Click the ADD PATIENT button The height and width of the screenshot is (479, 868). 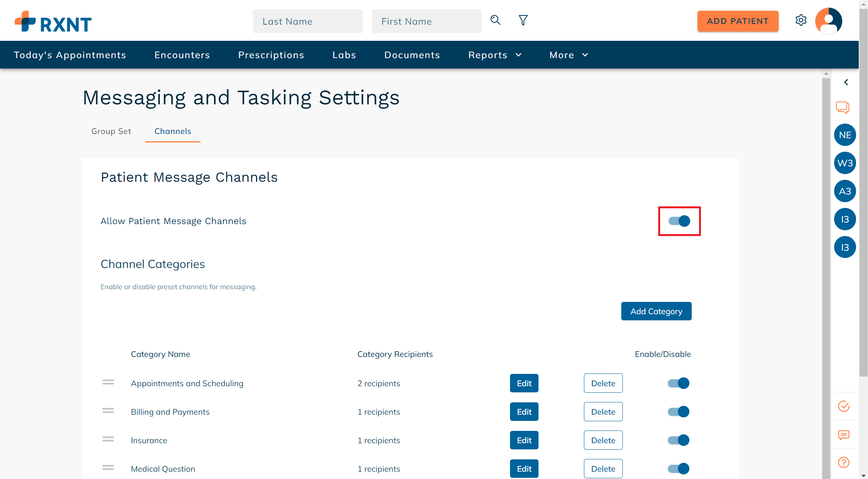tap(738, 21)
